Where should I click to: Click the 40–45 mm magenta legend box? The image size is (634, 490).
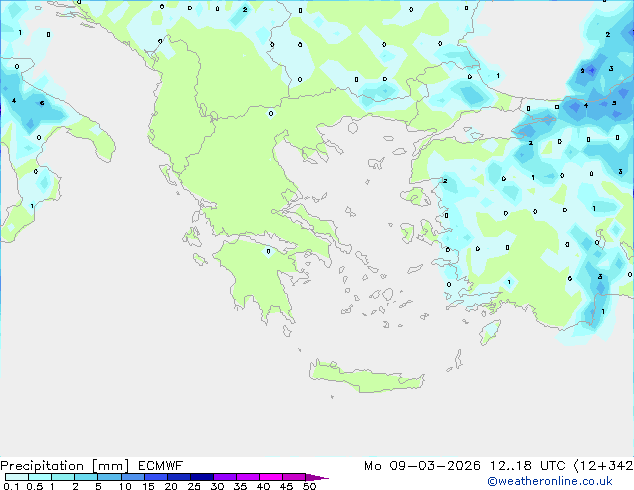tap(271, 477)
